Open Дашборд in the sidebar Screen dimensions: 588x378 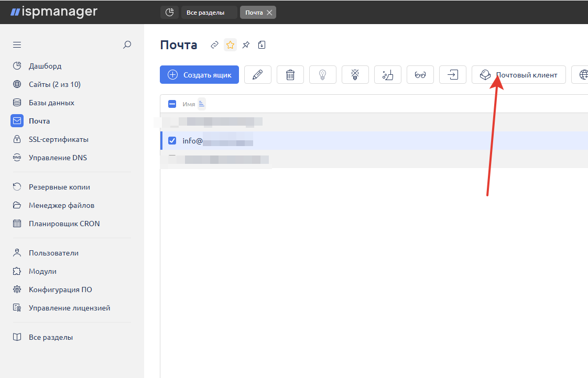click(x=45, y=66)
